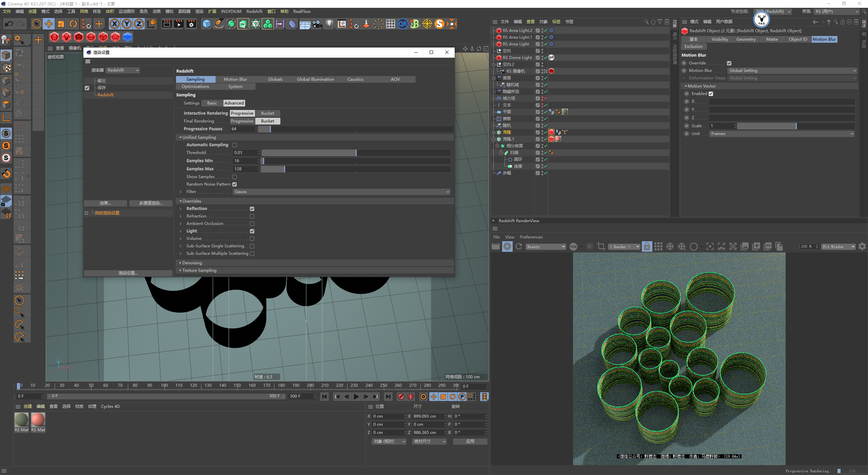
Task: Enable the Refraction override checkbox
Action: (252, 216)
